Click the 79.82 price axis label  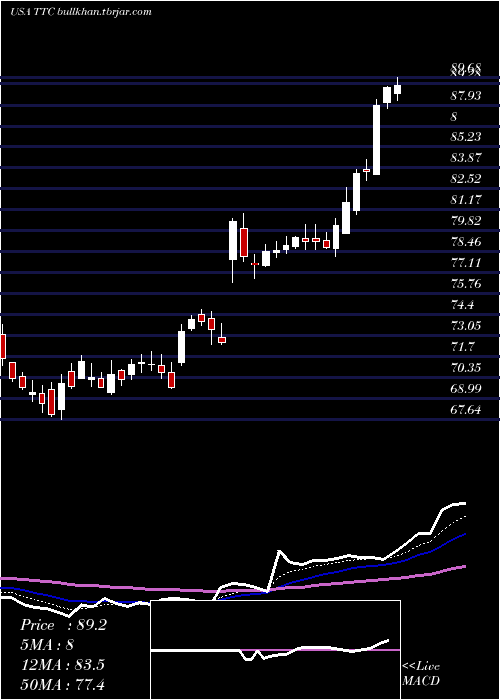[466, 221]
